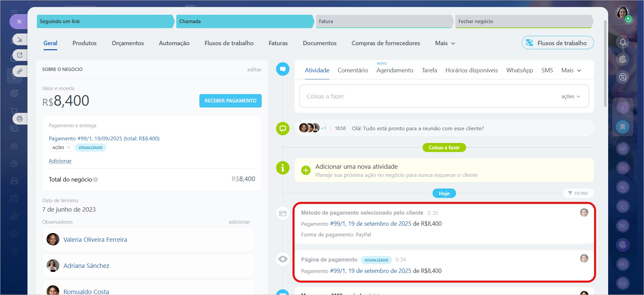Image resolution: width=644 pixels, height=295 pixels.
Task: Open notifications bell icon
Action: tap(623, 42)
